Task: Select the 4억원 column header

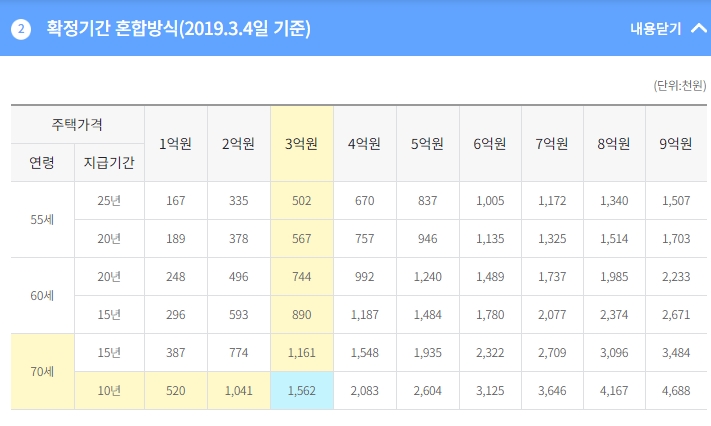Action: coord(365,144)
